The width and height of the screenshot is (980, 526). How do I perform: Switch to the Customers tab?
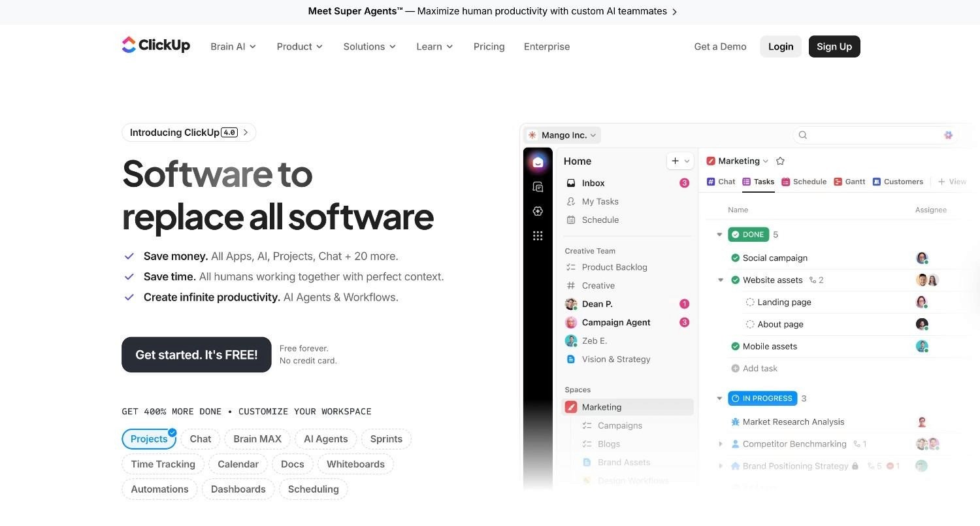click(898, 182)
